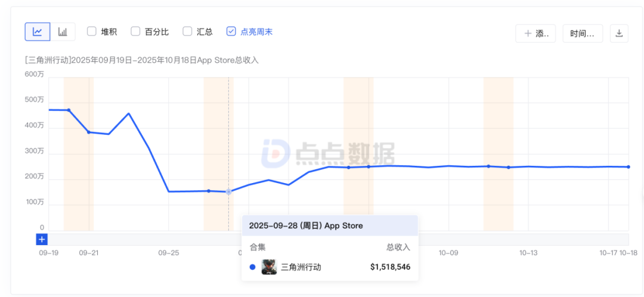
Task: Switch to line chart view
Action: coord(38,32)
